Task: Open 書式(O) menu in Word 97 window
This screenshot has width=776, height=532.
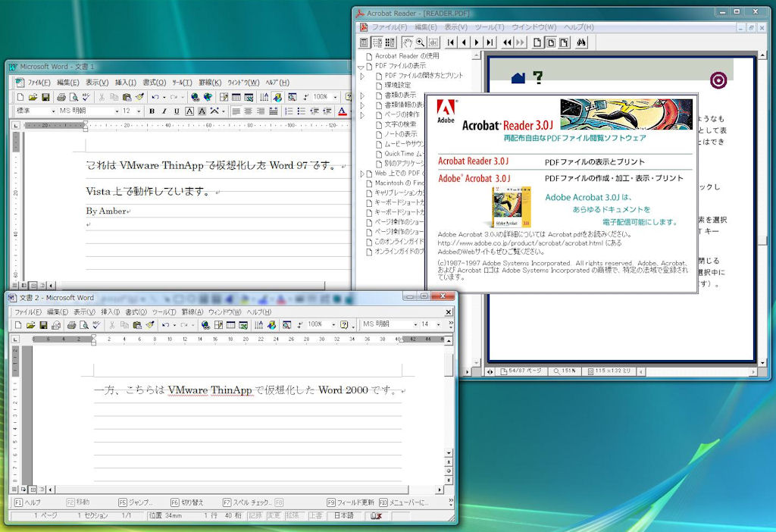Action: [x=155, y=83]
